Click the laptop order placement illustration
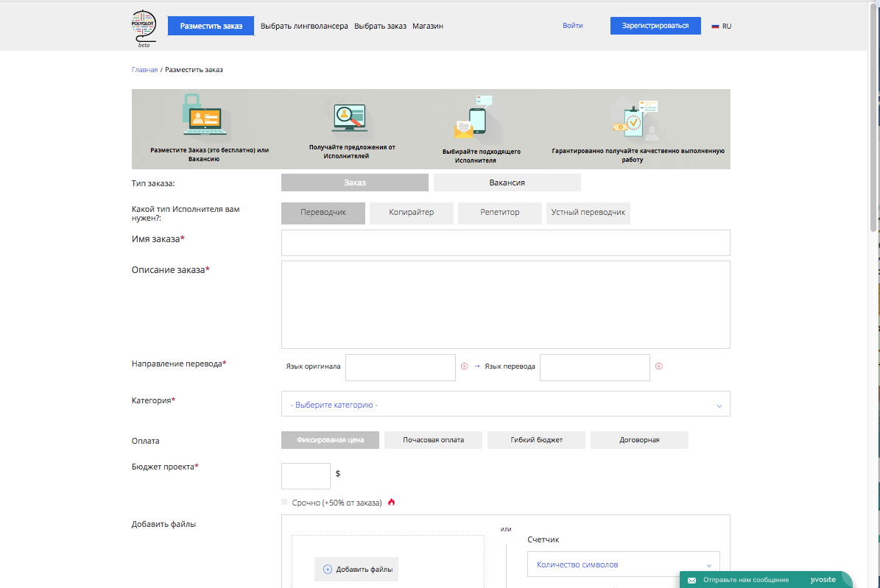Screen dimensions: 880x588 [205, 118]
